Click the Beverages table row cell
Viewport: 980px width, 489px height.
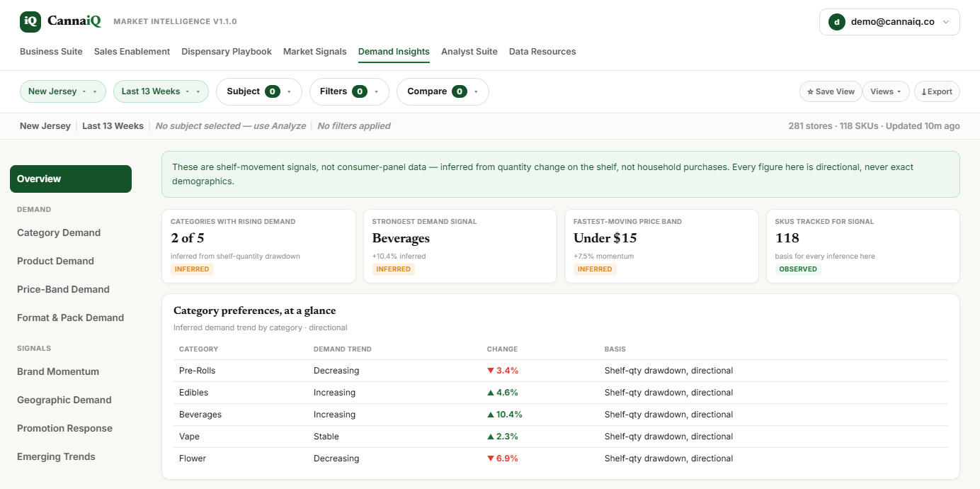200,415
